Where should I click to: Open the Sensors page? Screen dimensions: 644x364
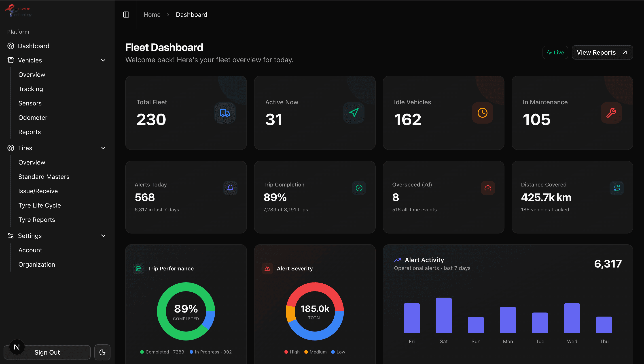(30, 103)
